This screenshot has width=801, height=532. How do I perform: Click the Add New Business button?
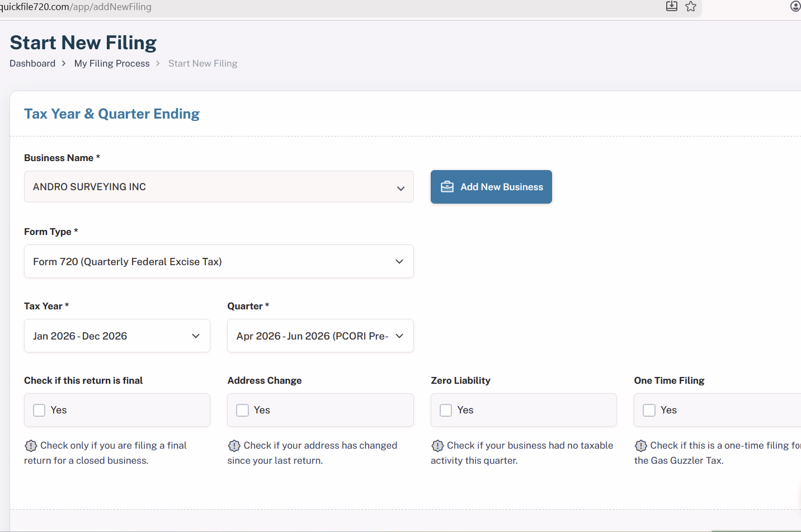pos(491,187)
